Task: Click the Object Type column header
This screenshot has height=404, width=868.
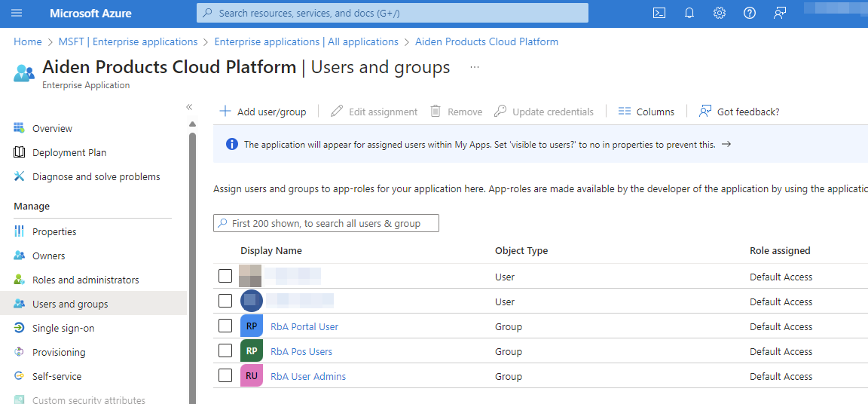Action: [521, 251]
